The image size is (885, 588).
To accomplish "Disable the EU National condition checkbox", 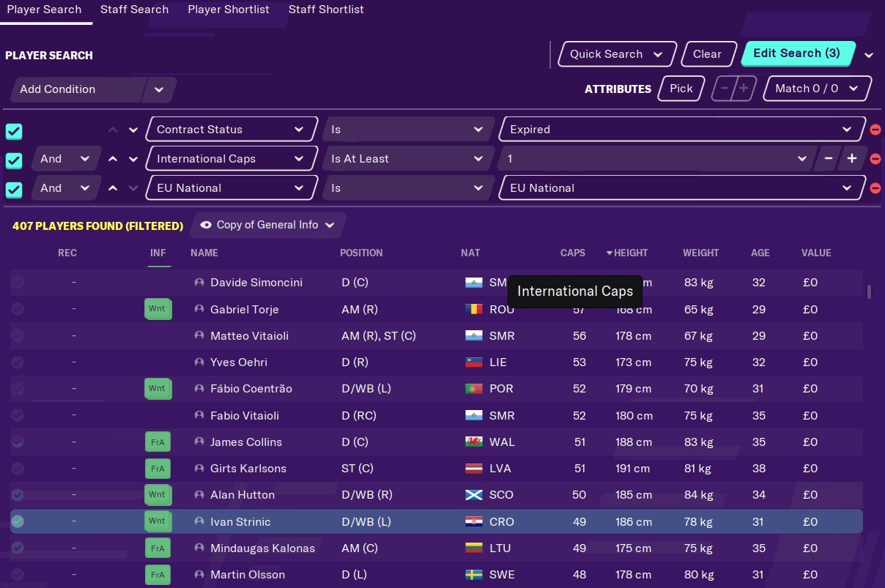I will (x=14, y=190).
